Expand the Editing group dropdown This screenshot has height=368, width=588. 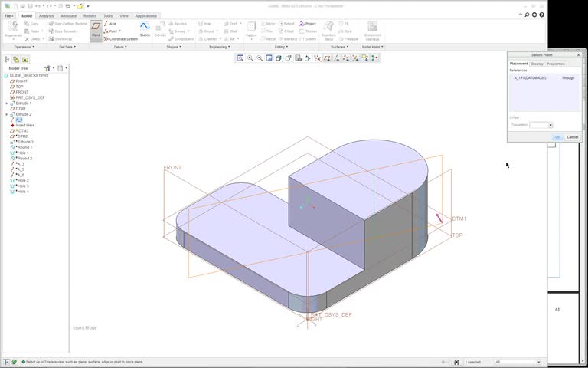[x=281, y=47]
